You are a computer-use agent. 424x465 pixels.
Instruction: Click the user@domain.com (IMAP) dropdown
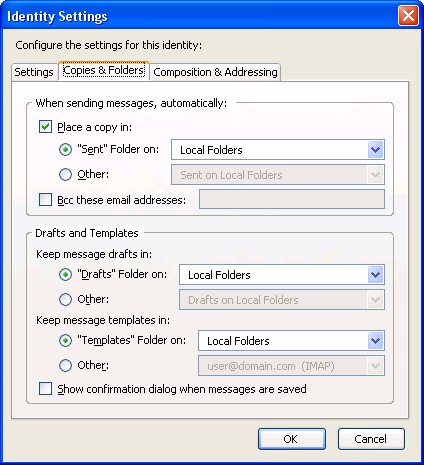291,366
